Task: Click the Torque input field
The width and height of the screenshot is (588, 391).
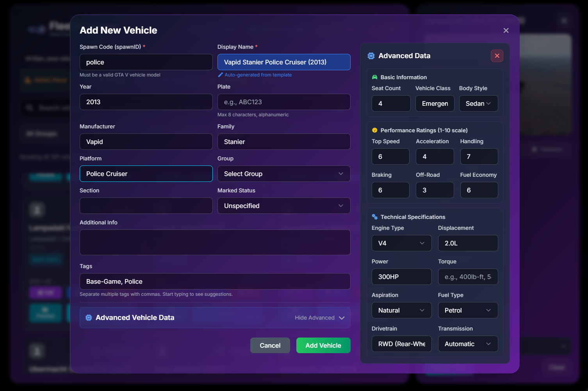Action: coord(468,277)
